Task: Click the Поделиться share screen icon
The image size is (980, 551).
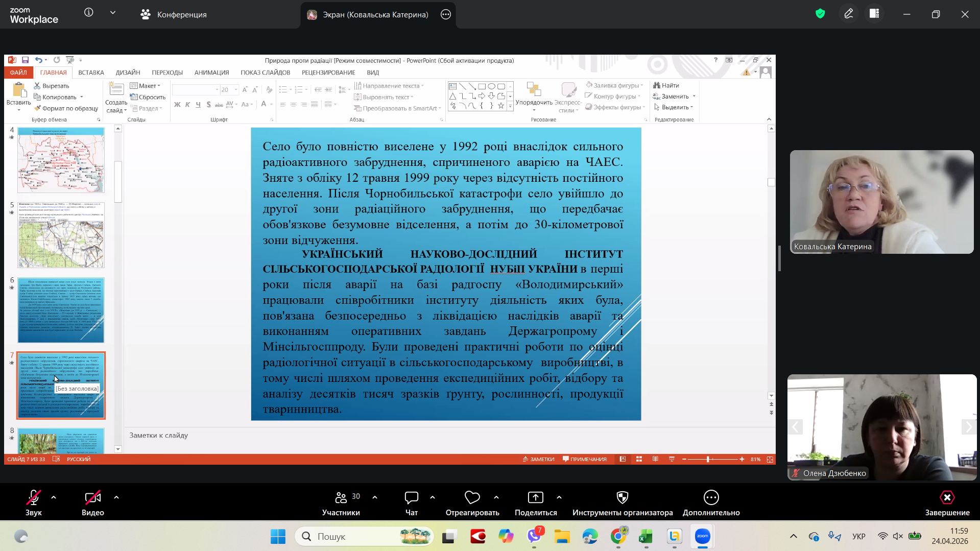Action: point(535,498)
